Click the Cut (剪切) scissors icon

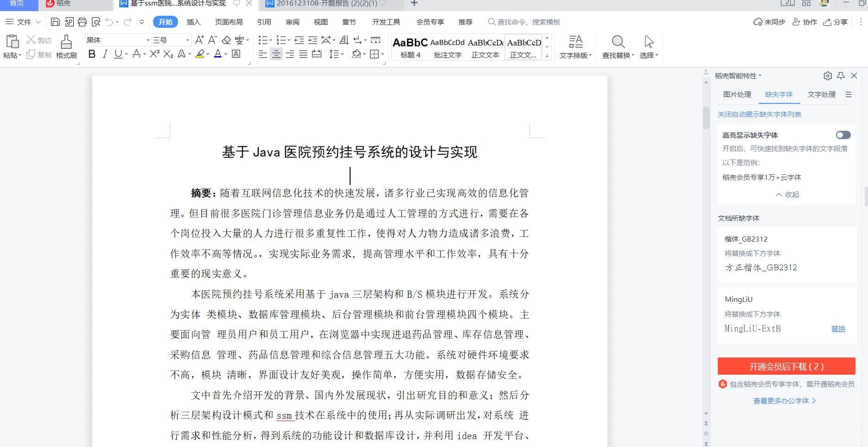click(31, 40)
